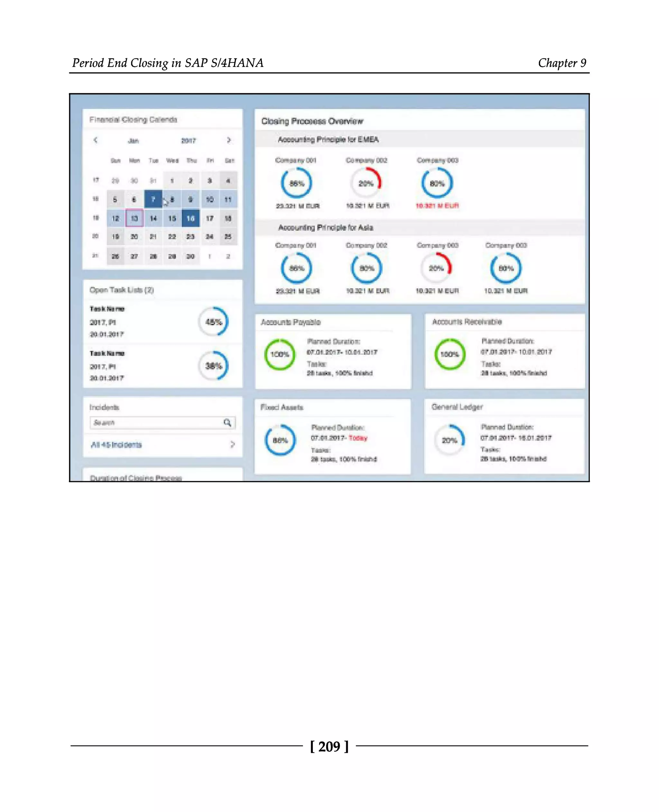Screen dimensions: 659x812
Task: Pick January 25 in the calendar
Action: click(x=228, y=236)
